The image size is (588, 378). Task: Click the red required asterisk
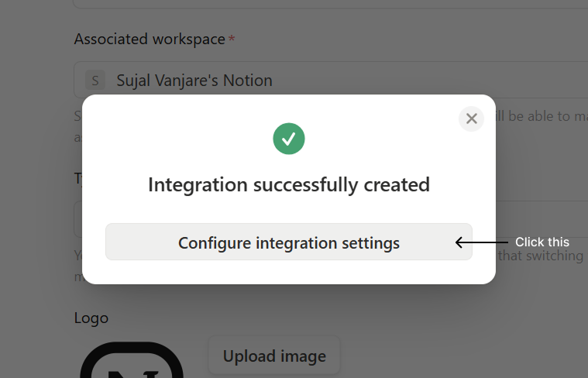coord(232,39)
